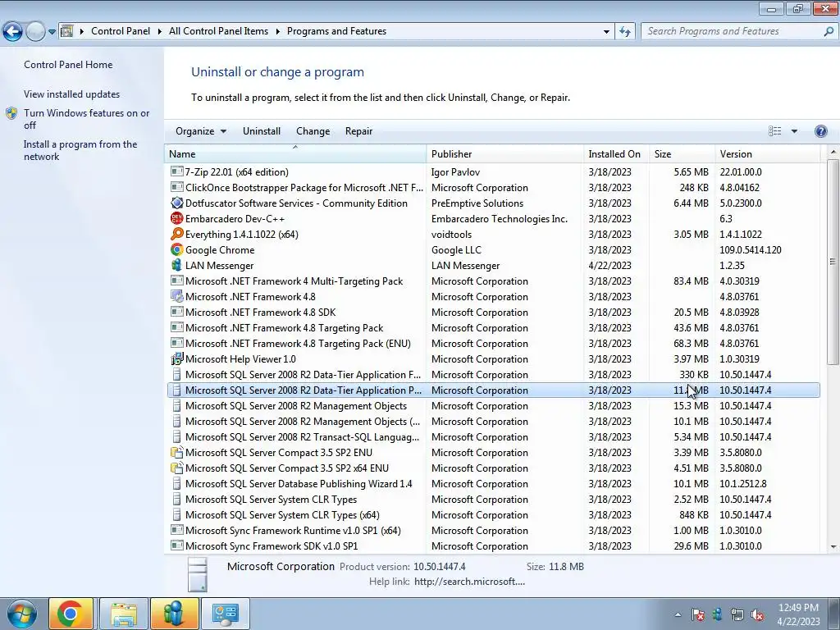The image size is (840, 630).
Task: Sort by the Publisher column header
Action: 505,153
